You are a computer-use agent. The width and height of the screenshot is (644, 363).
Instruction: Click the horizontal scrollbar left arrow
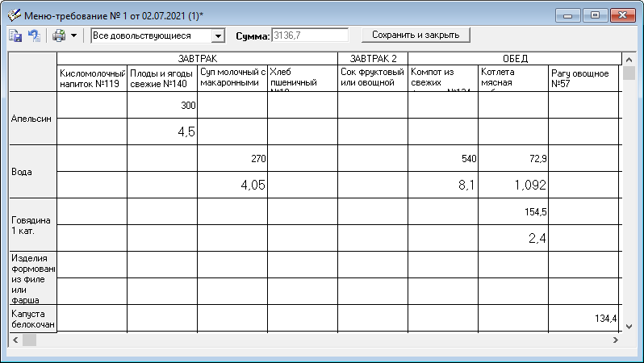point(14,340)
